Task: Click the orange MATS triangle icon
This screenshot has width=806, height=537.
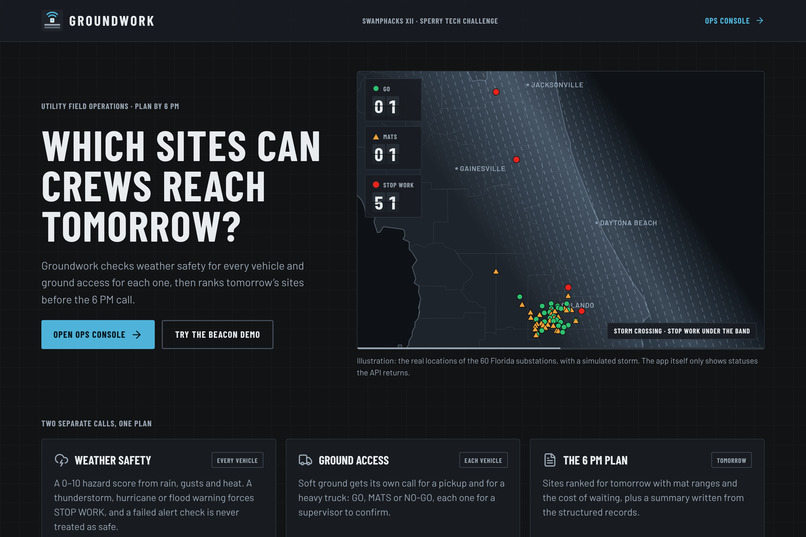Action: coord(376,137)
